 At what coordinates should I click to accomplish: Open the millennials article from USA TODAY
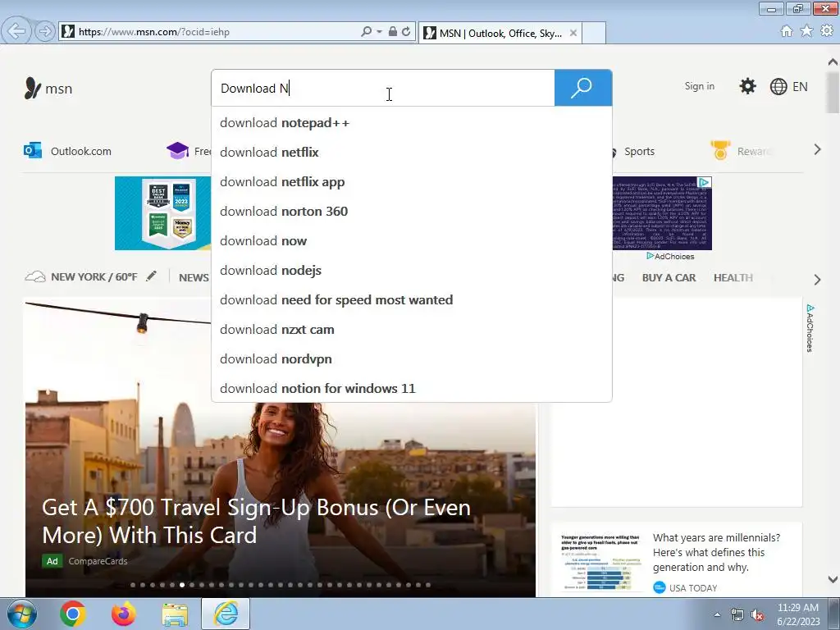pos(716,552)
